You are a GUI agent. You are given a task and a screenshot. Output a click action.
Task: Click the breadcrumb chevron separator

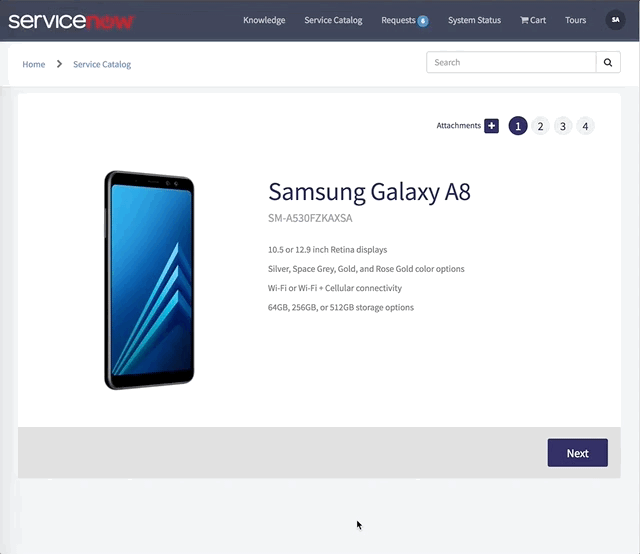tap(59, 64)
